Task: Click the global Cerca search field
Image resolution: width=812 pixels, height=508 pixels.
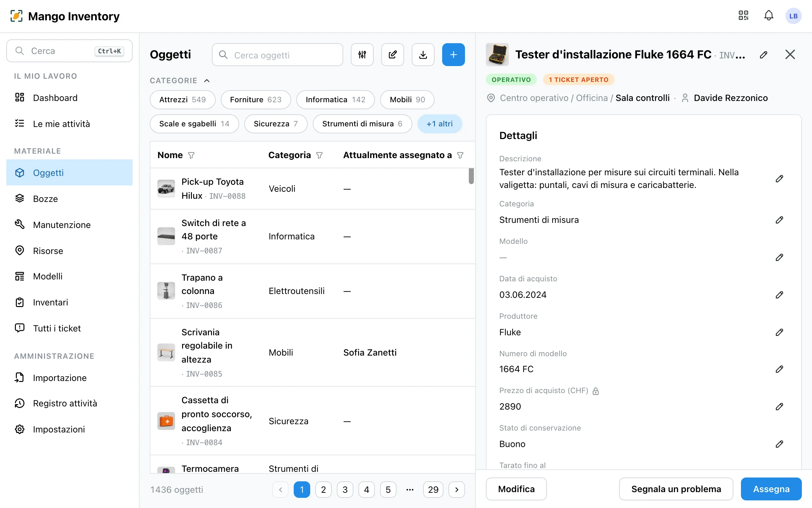Action: (69, 51)
